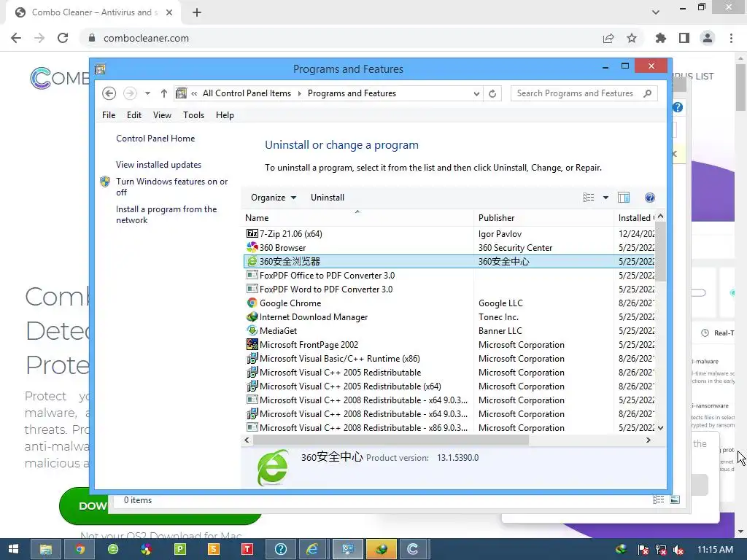Image resolution: width=747 pixels, height=560 pixels.
Task: Click scroll right arrow of program list
Action: (648, 440)
